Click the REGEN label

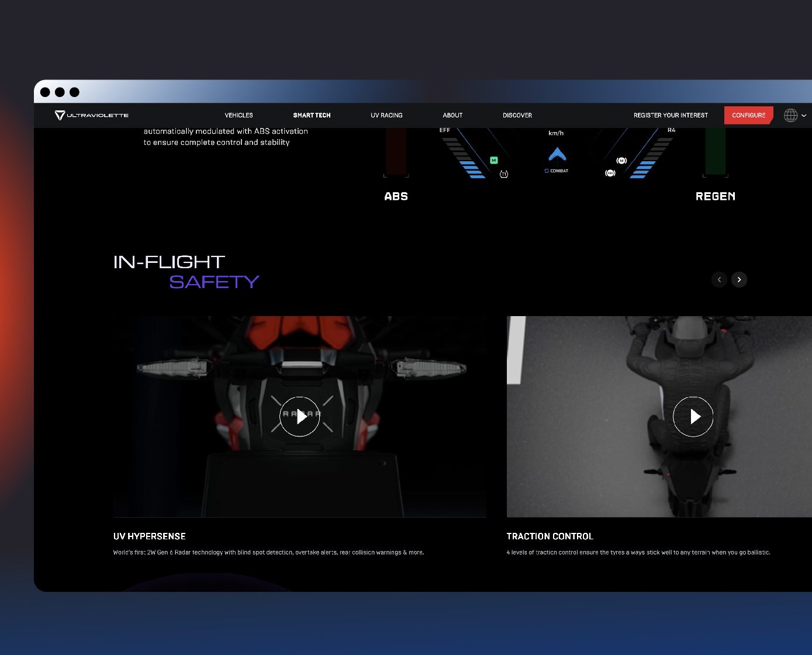716,196
